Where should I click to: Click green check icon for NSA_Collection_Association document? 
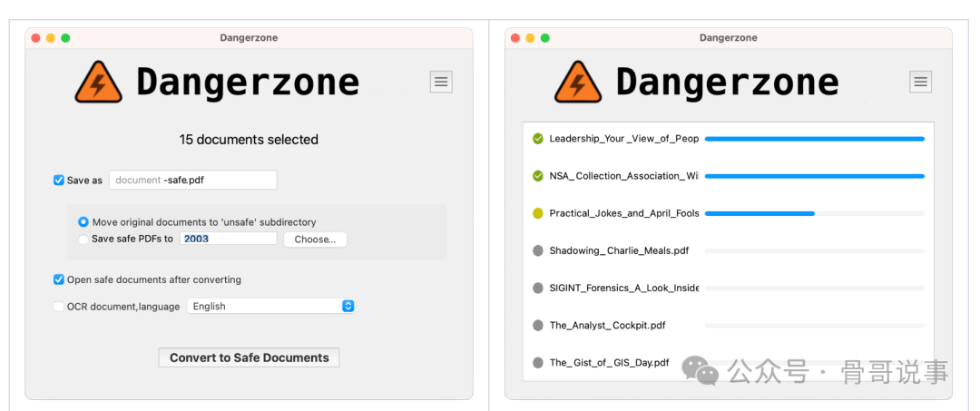point(537,176)
